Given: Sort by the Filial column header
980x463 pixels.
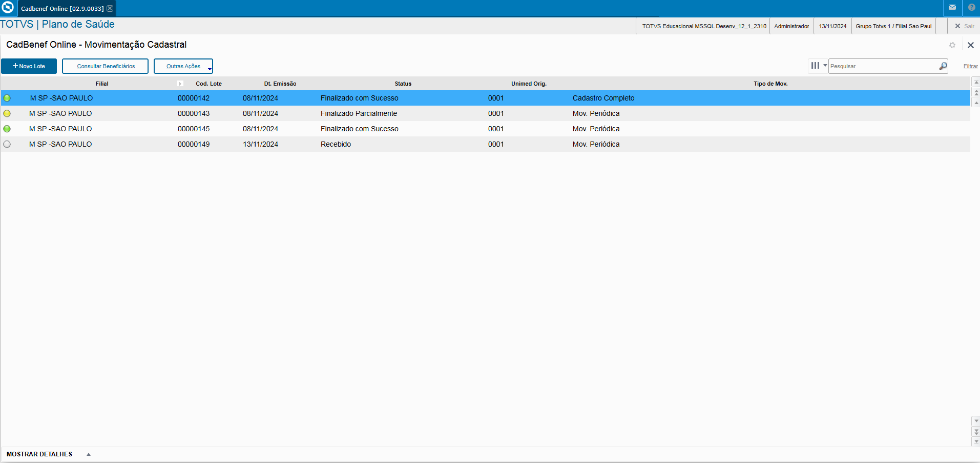Looking at the screenshot, I should point(102,84).
